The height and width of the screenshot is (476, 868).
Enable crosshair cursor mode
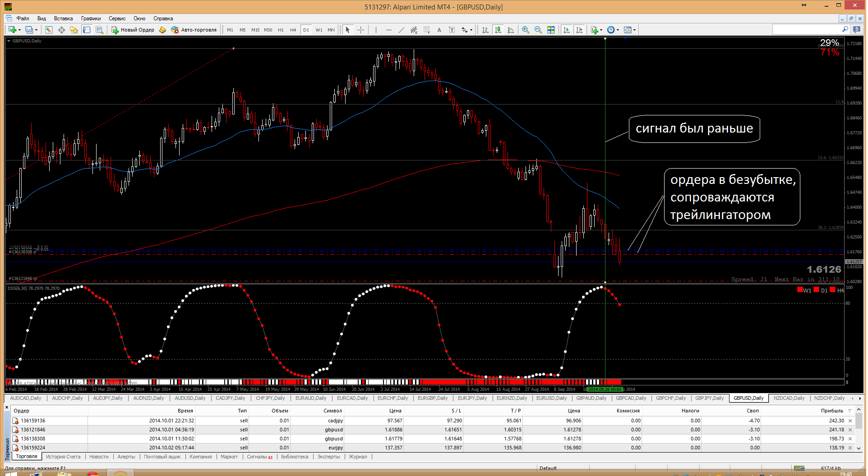point(360,30)
